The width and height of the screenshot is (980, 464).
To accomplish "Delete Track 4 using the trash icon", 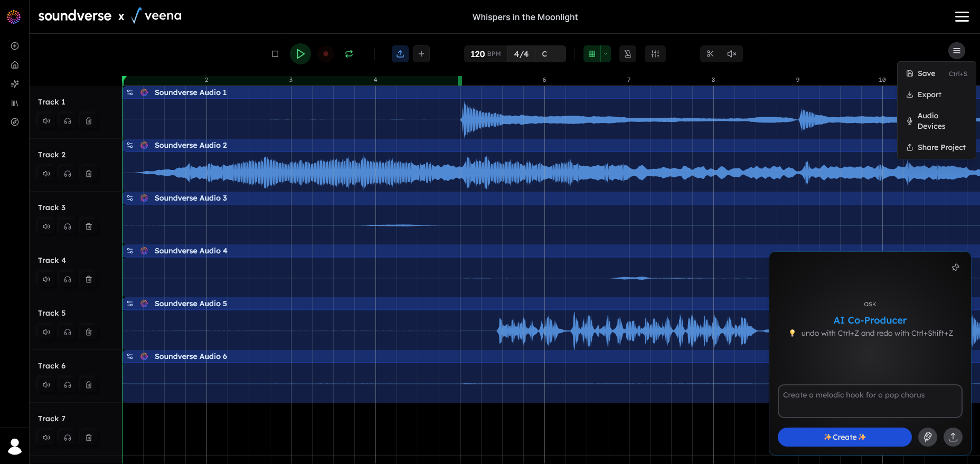I will coord(89,279).
